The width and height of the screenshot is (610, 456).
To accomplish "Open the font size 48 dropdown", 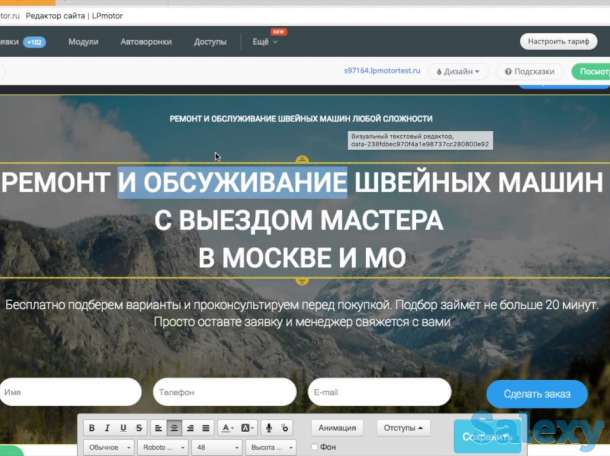I will 217,447.
